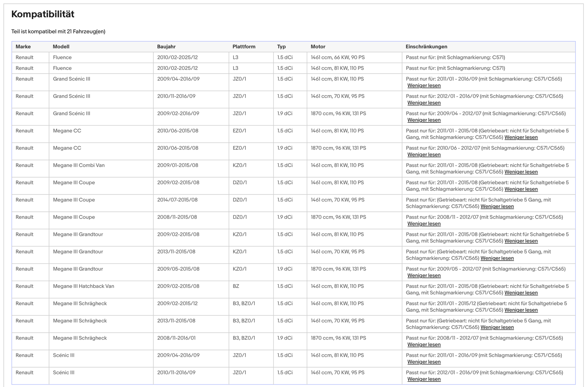Viewport: 588px width, 387px height.
Task: Select the Baujahr column header
Action: (x=166, y=47)
